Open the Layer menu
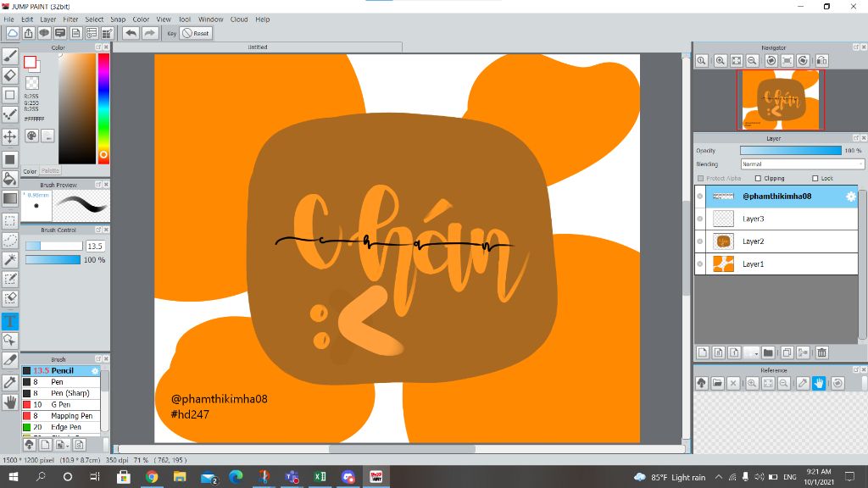Screen dimensions: 868x488 coord(48,19)
